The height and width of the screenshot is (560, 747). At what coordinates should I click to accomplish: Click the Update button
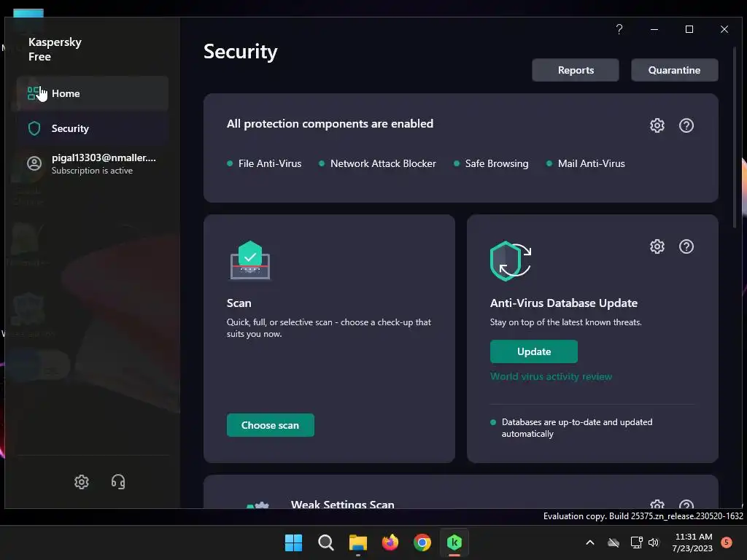tap(533, 351)
